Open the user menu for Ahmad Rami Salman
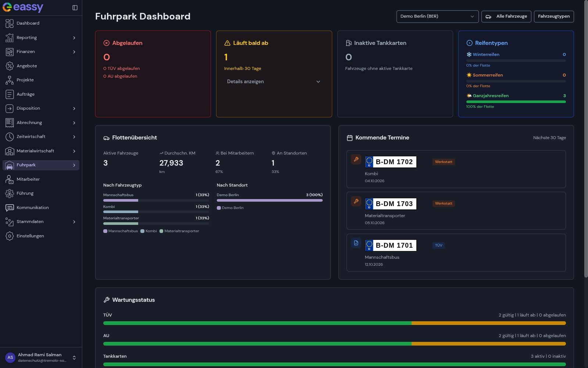Viewport: 588px width, 368px height. coord(41,358)
